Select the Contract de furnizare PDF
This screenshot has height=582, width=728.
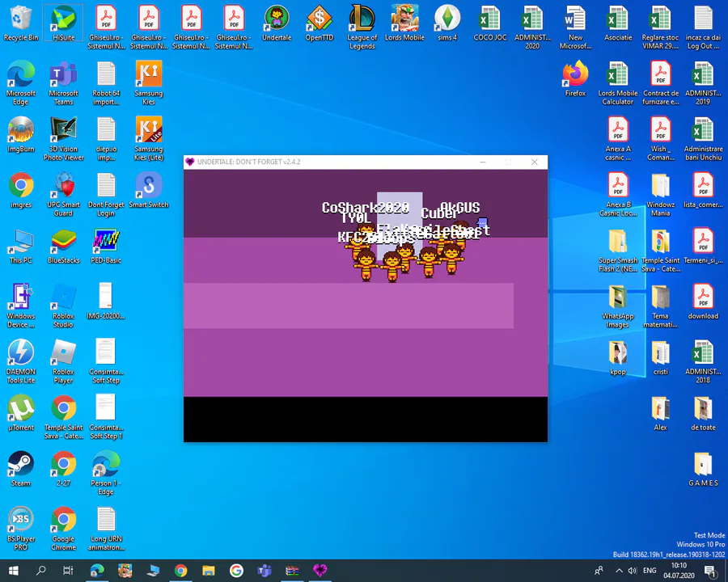tap(660, 83)
